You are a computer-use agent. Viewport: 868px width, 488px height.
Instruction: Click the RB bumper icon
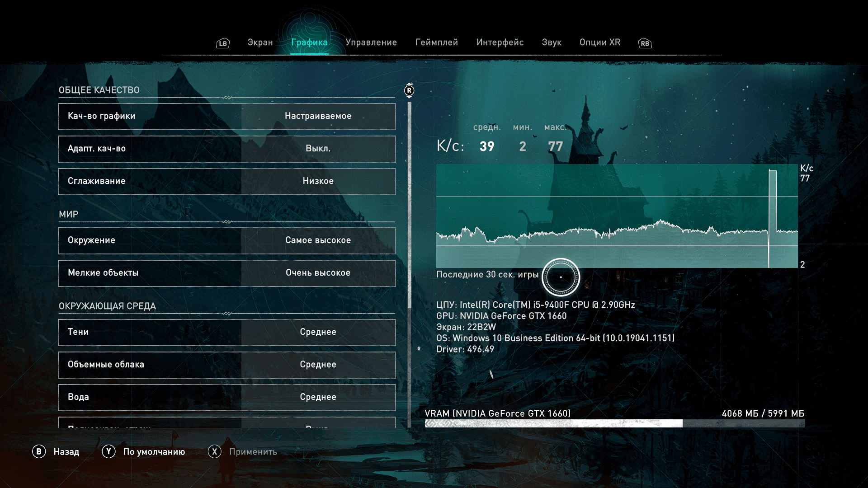(x=645, y=43)
